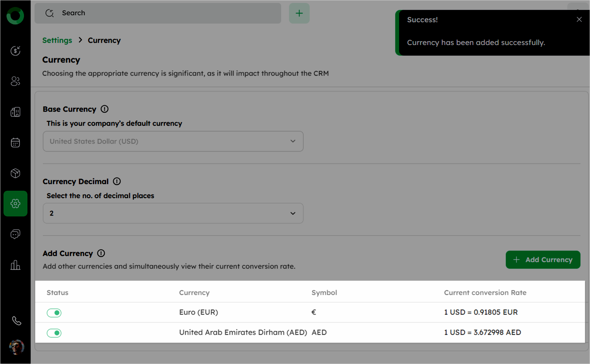Open the contacts people icon in sidebar
The image size is (590, 364).
click(x=15, y=81)
